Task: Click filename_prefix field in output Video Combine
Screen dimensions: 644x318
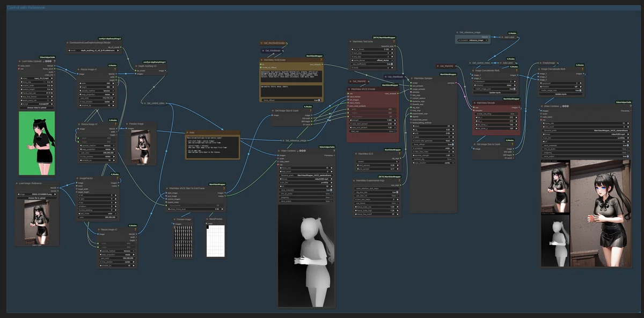Action: [x=586, y=131]
